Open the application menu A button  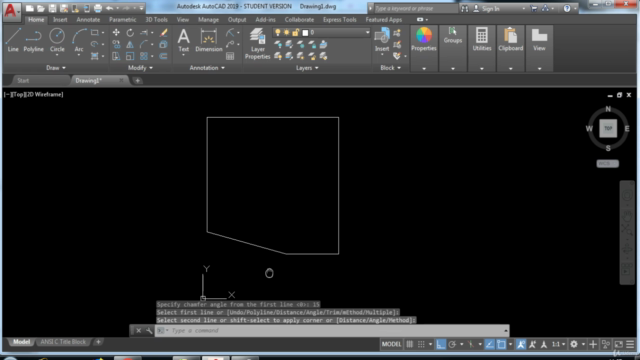[x=11, y=11]
